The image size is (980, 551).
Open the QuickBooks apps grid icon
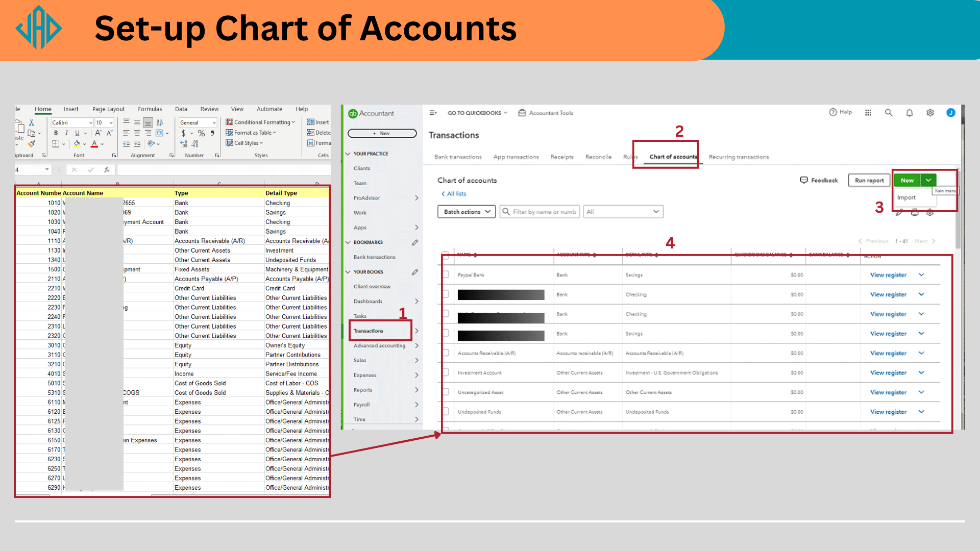[x=868, y=113]
